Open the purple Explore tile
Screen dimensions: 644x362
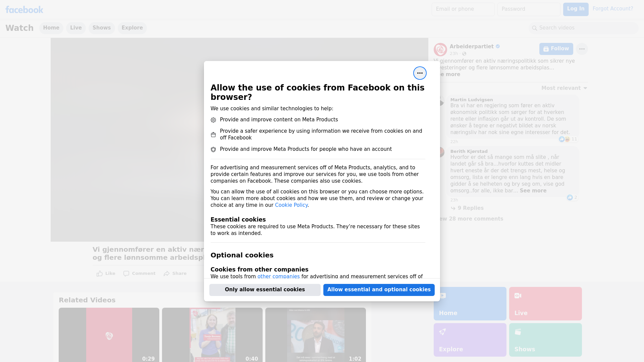(470, 340)
